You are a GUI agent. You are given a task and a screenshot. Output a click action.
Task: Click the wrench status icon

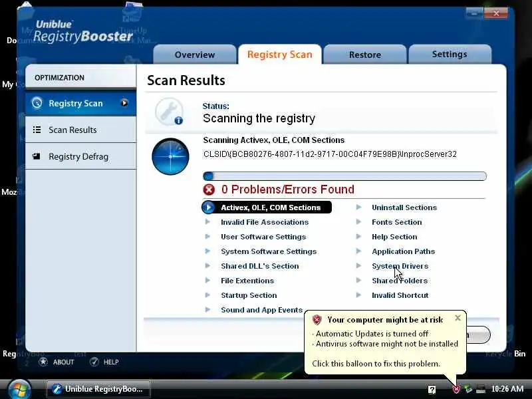169,112
